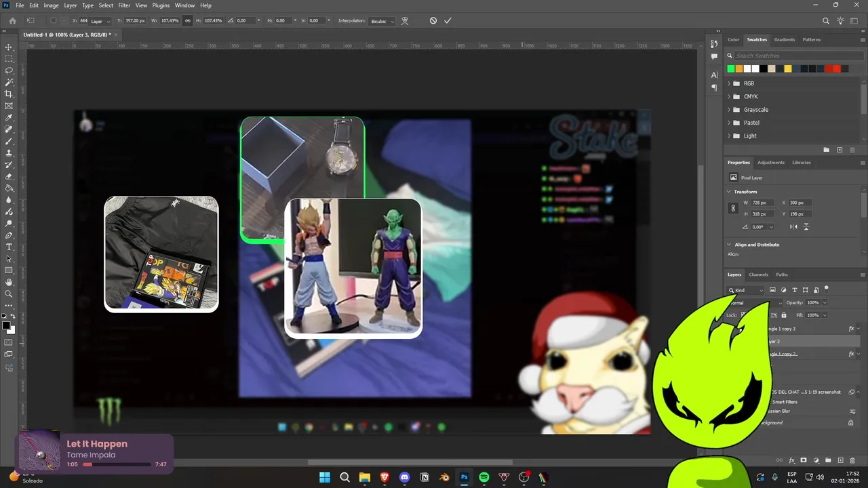
Task: Click the Windows Start button
Action: pyautogui.click(x=325, y=477)
